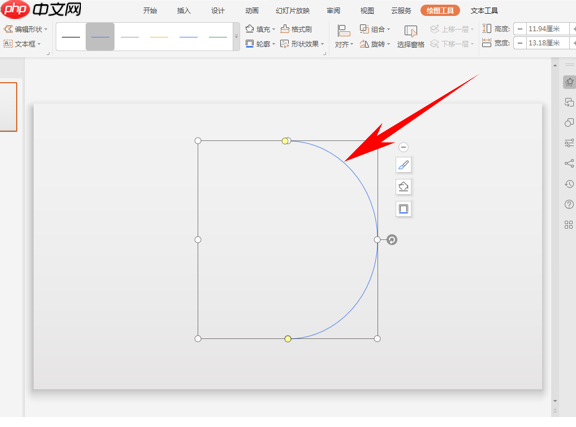Open the Fill (填充) dropdown
This screenshot has width=576, height=427.
pos(260,29)
